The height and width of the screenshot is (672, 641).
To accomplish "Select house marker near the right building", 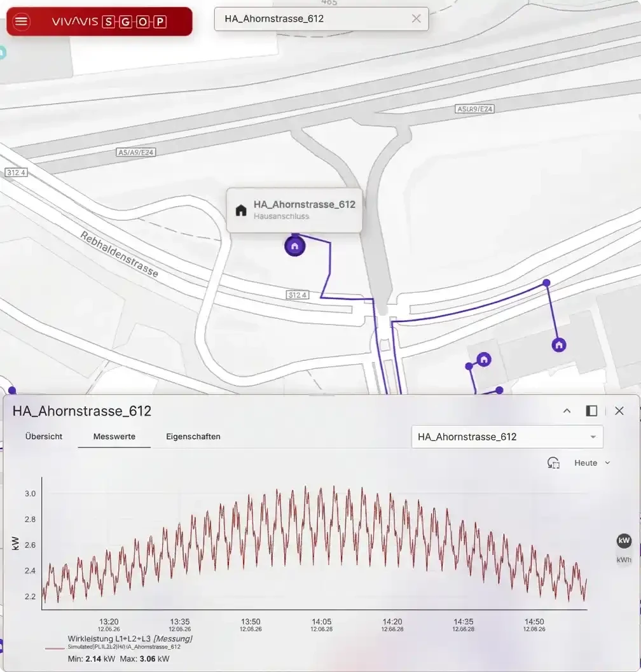I will click(559, 344).
